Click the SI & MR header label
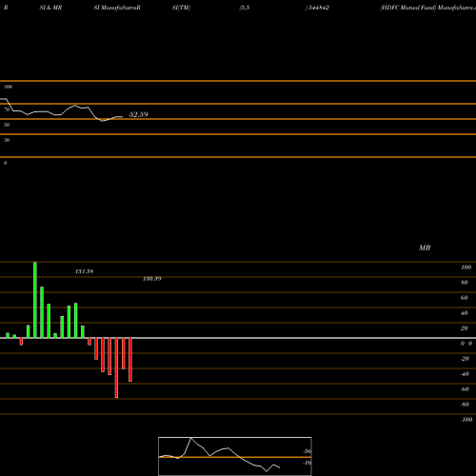Image resolution: width=476 pixels, height=476 pixels. click(50, 8)
